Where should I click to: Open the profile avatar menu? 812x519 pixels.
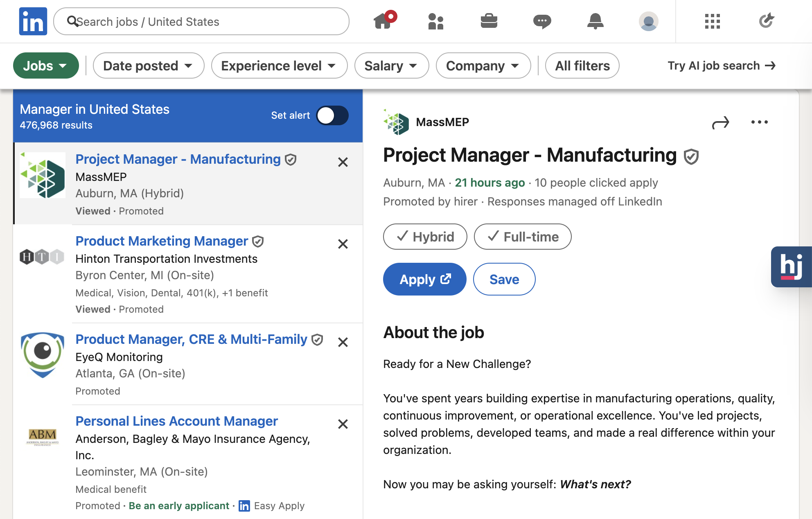[x=649, y=21]
